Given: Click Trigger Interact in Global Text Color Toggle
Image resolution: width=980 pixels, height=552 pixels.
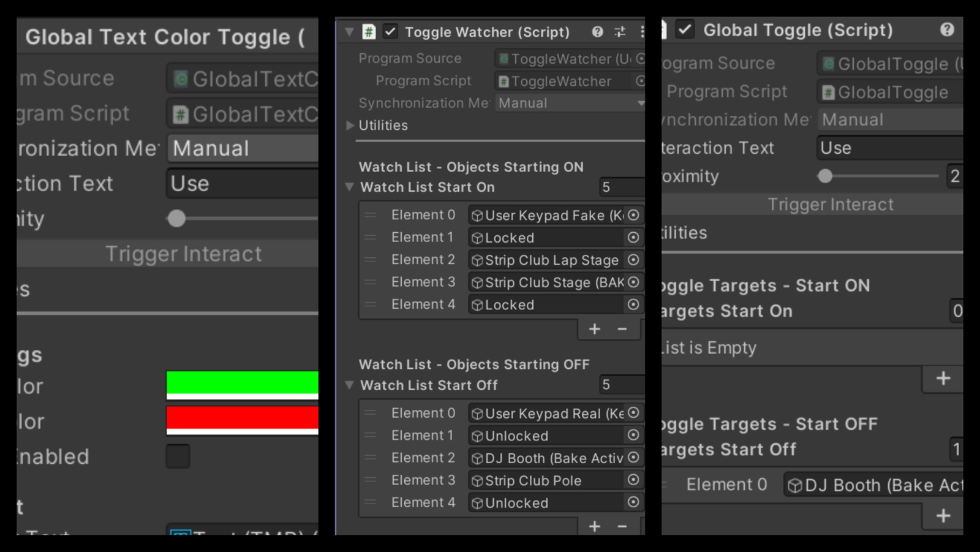Looking at the screenshot, I should click(x=183, y=254).
